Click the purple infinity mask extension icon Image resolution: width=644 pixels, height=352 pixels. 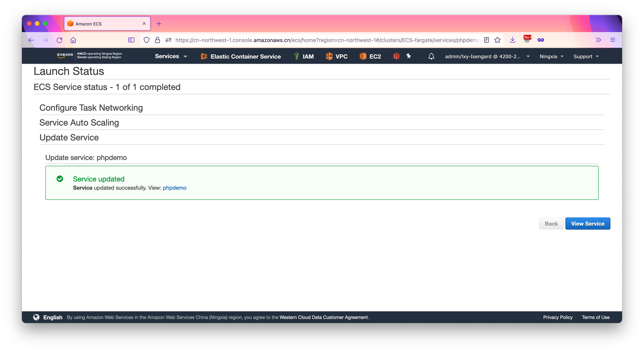coord(541,40)
